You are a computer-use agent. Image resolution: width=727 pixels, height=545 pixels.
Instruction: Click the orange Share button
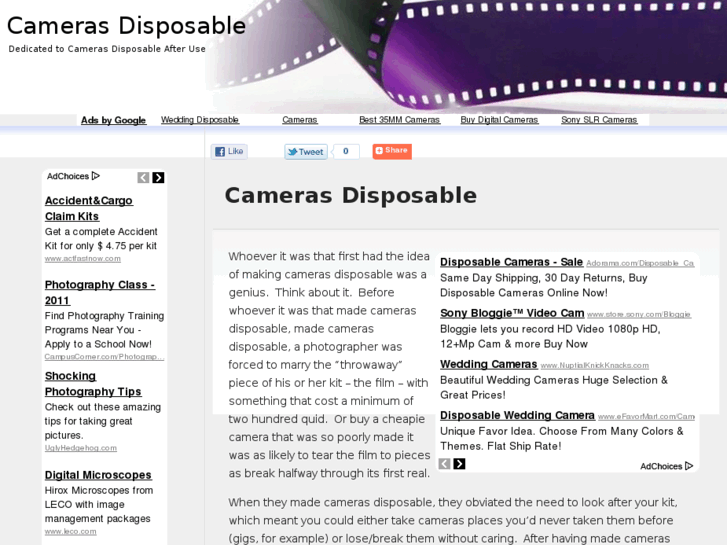(392, 151)
